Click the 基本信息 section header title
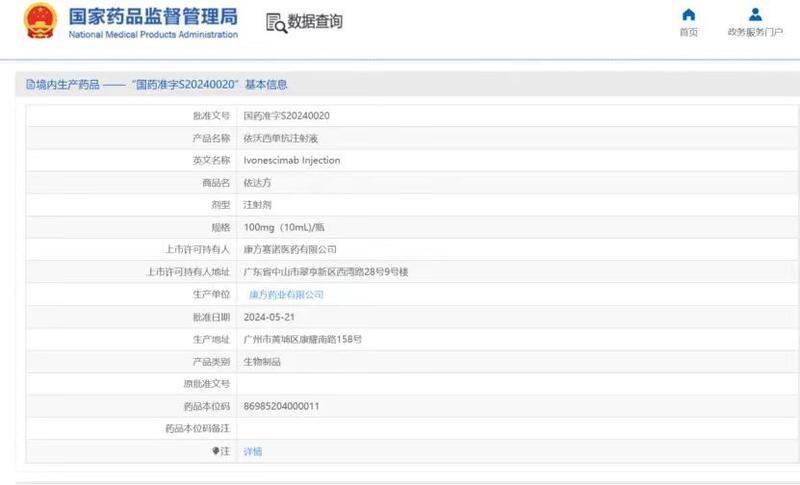 [x=266, y=85]
